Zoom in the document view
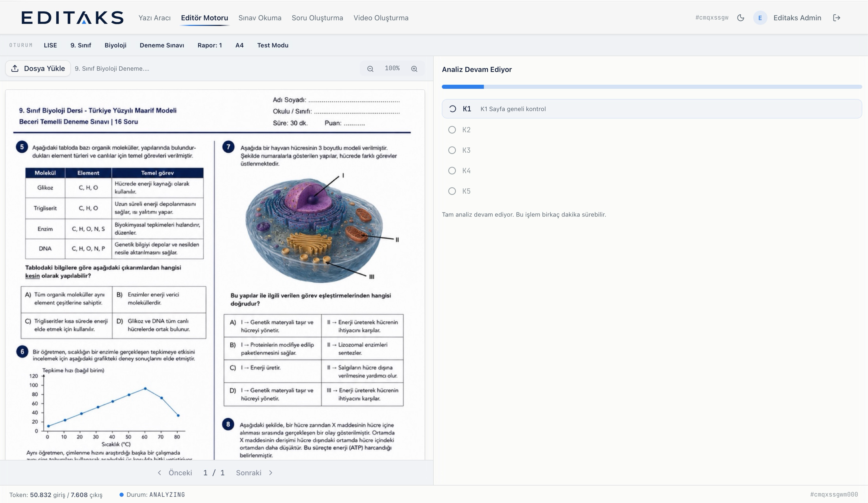Viewport: 868px width, 503px height. tap(414, 69)
